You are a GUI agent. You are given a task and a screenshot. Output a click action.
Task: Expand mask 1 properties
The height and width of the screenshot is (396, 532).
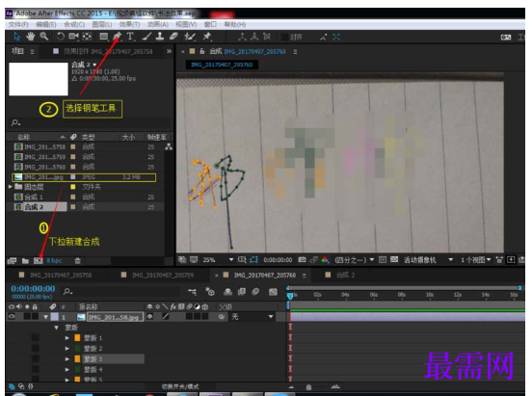pos(66,338)
